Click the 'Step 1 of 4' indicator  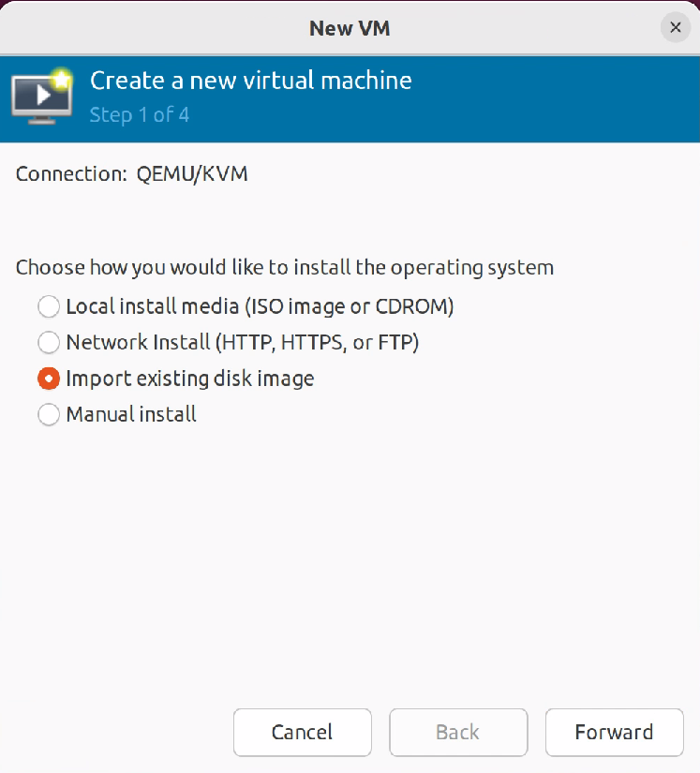140,115
